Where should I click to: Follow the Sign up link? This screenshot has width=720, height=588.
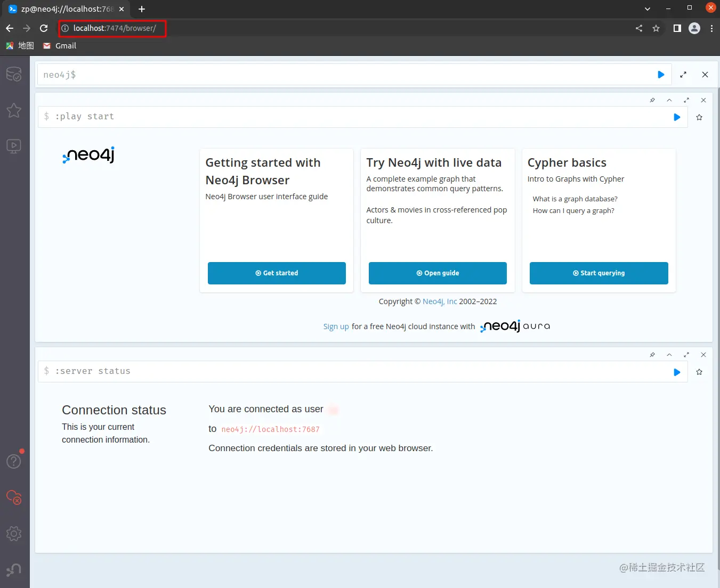(x=336, y=326)
